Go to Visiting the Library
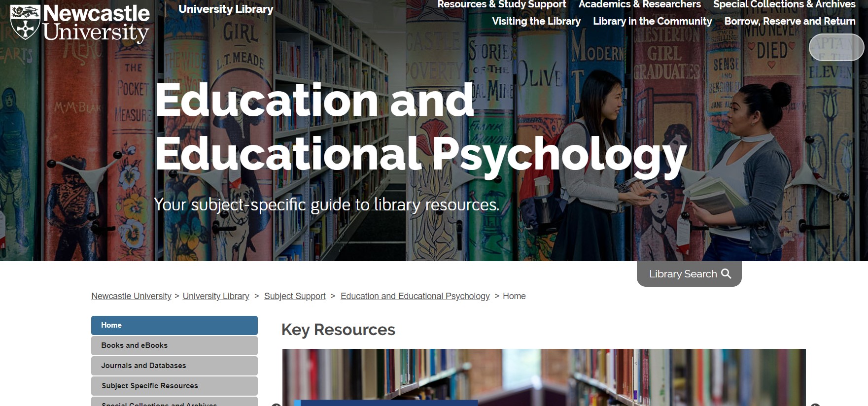868x406 pixels. (536, 21)
